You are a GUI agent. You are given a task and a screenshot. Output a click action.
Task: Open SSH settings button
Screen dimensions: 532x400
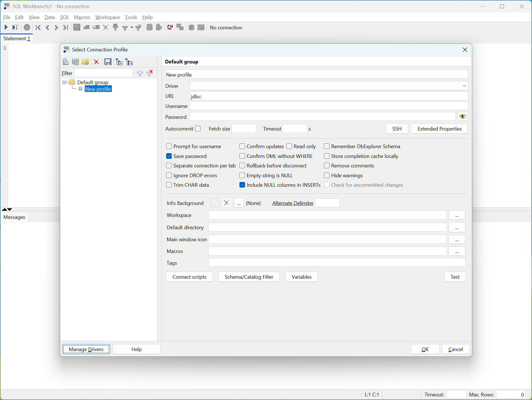[397, 129]
